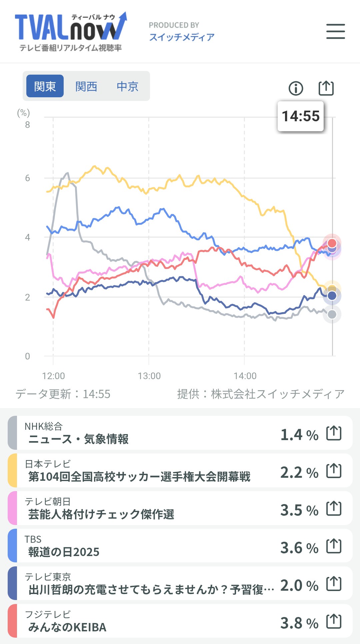360x644 pixels.
Task: Share the NHK総合 rating row
Action: [334, 433]
